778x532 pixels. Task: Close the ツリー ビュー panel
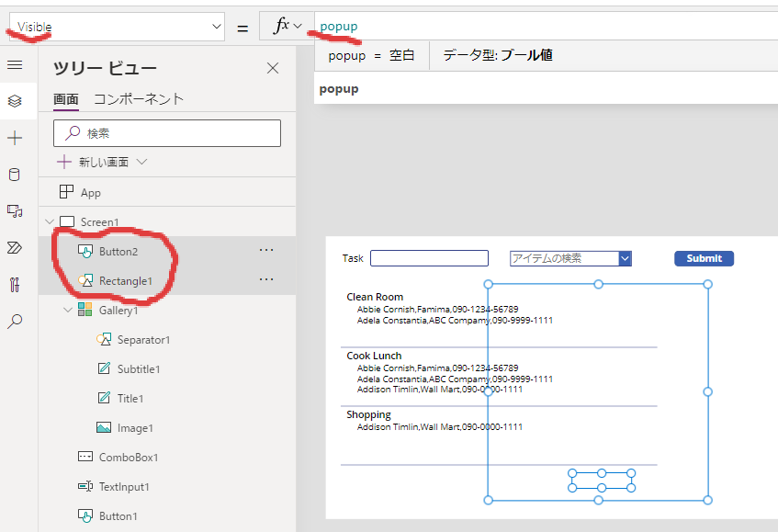pos(273,68)
